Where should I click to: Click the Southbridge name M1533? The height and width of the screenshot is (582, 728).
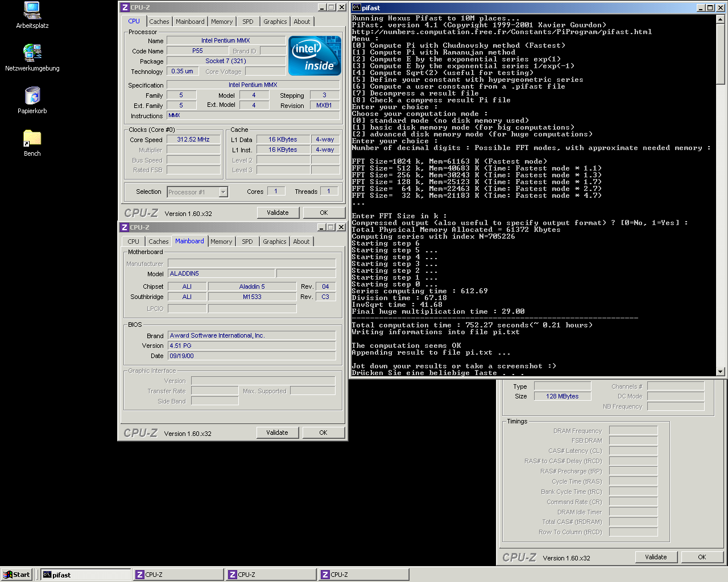[252, 297]
